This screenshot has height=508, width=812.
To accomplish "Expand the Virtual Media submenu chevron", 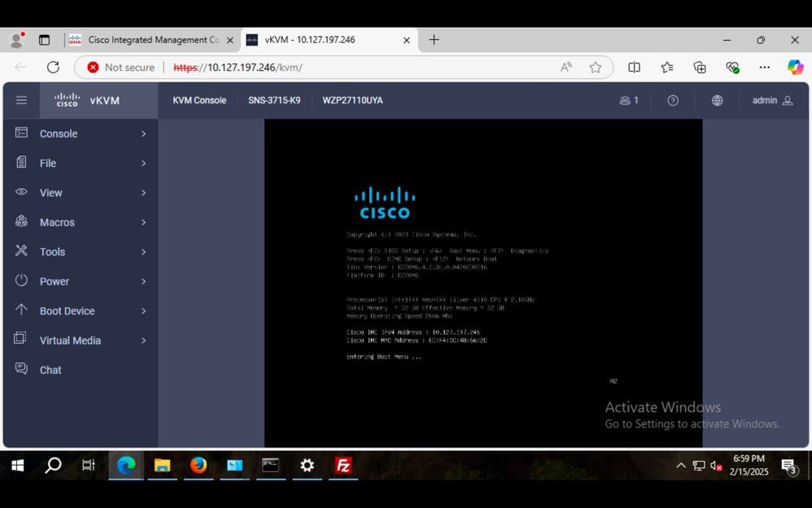I will (143, 340).
